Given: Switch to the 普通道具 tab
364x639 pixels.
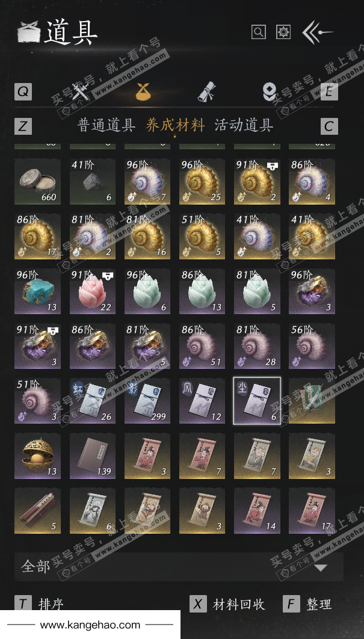Looking at the screenshot, I should coord(106,125).
